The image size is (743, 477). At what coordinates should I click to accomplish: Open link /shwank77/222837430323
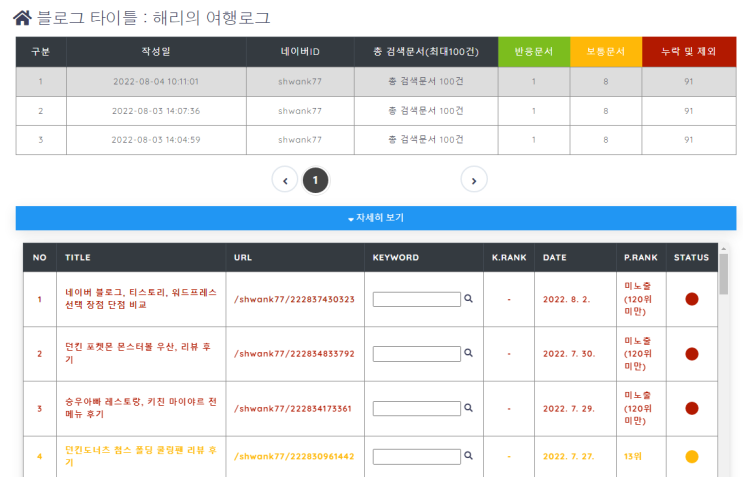tap(294, 299)
